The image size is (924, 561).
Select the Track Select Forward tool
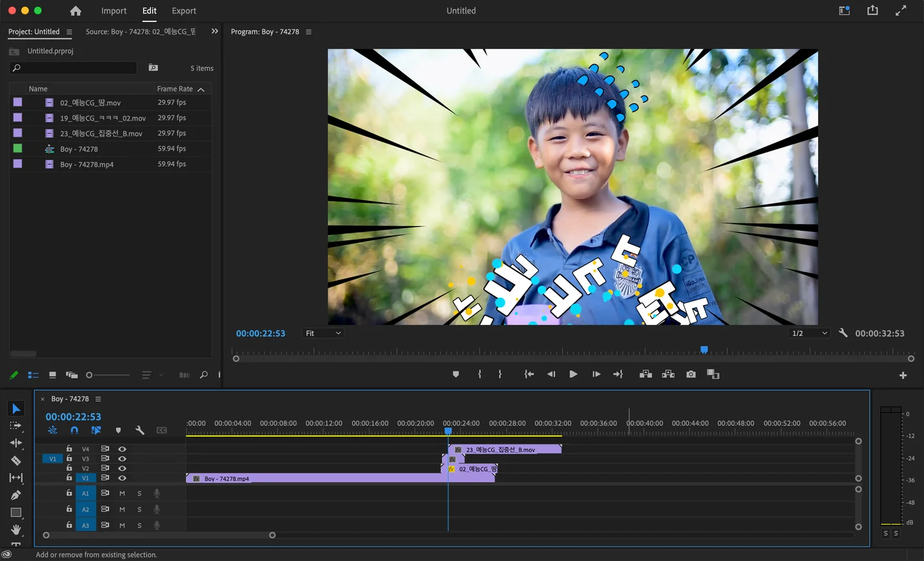pyautogui.click(x=16, y=426)
